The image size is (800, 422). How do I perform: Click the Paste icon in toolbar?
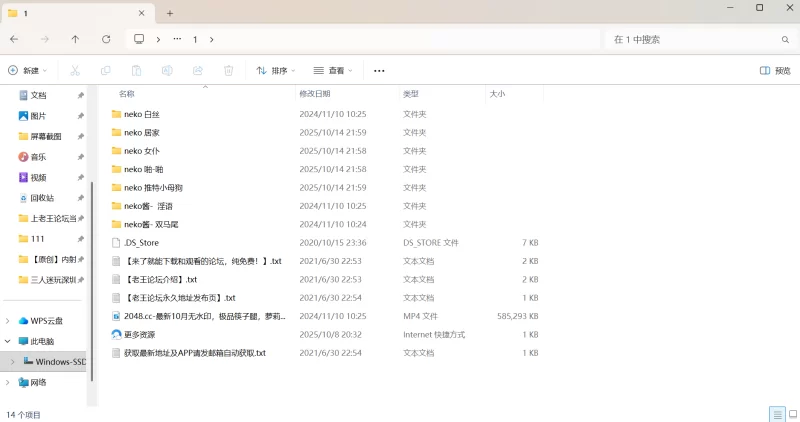click(136, 71)
